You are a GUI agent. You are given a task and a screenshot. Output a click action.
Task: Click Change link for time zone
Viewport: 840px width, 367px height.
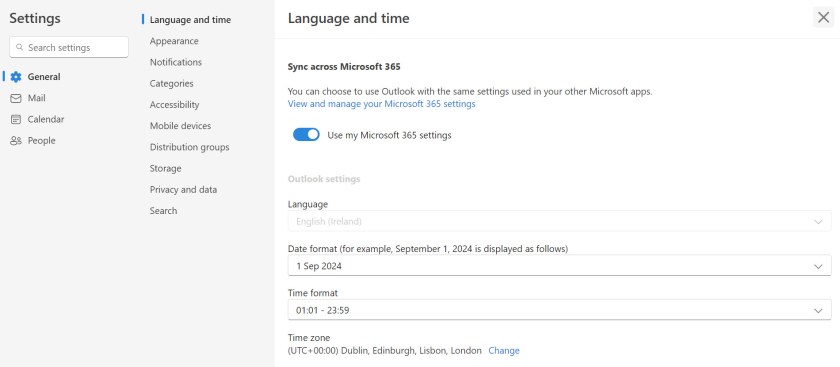(x=504, y=350)
